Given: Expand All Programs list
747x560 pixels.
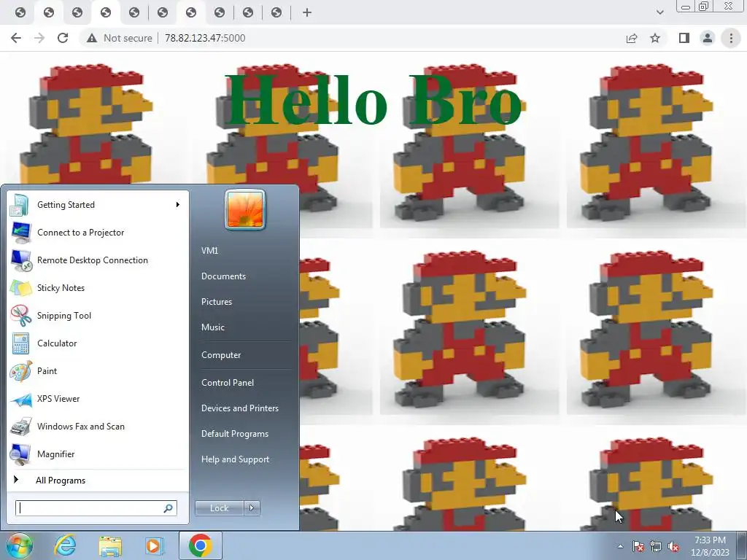Looking at the screenshot, I should (98, 480).
